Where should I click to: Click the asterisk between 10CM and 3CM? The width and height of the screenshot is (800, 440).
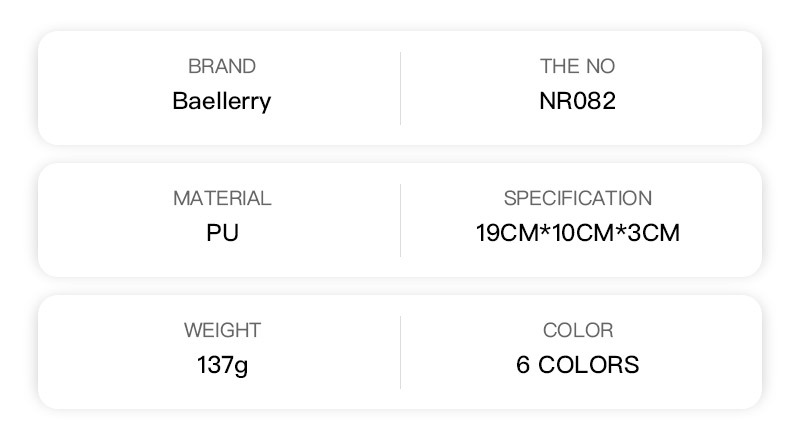click(620, 230)
